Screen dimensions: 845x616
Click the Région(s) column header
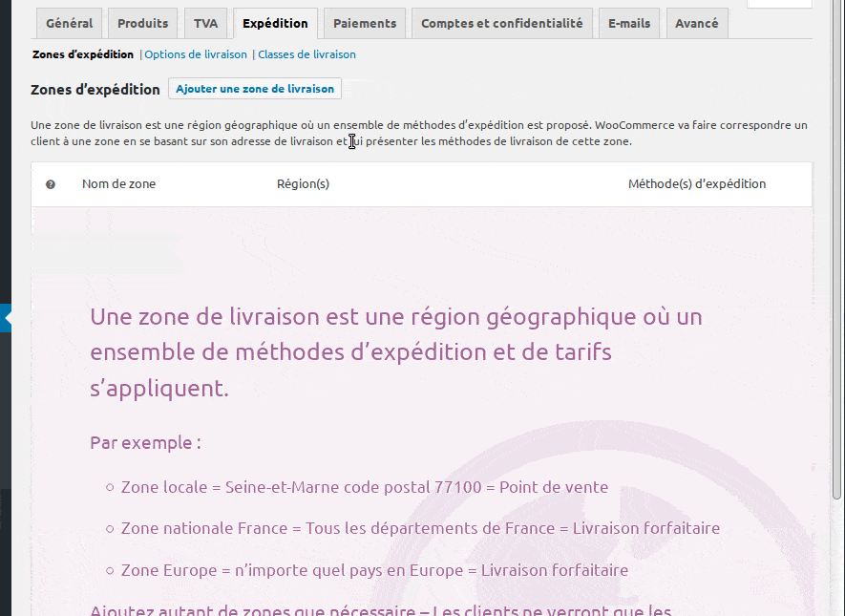(303, 183)
